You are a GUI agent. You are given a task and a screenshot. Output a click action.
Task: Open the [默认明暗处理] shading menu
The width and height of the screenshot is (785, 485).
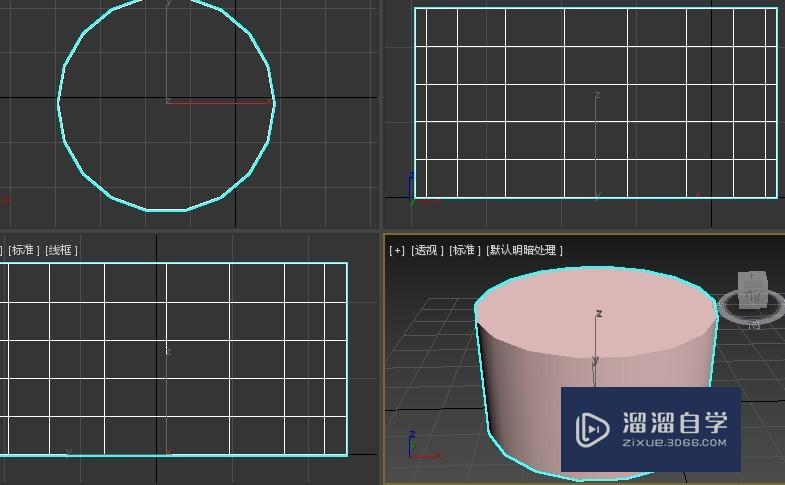point(524,250)
